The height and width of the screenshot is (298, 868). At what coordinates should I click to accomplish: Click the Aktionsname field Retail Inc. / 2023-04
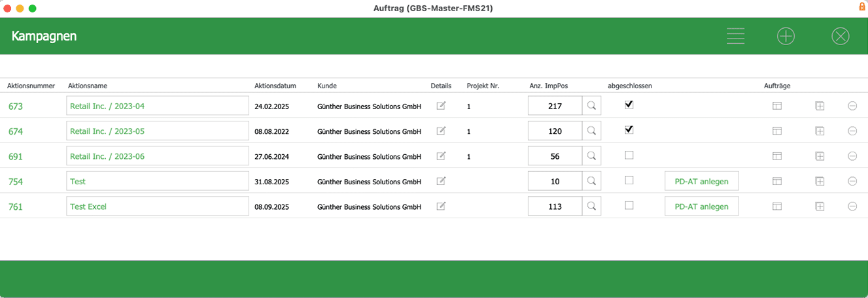point(157,106)
